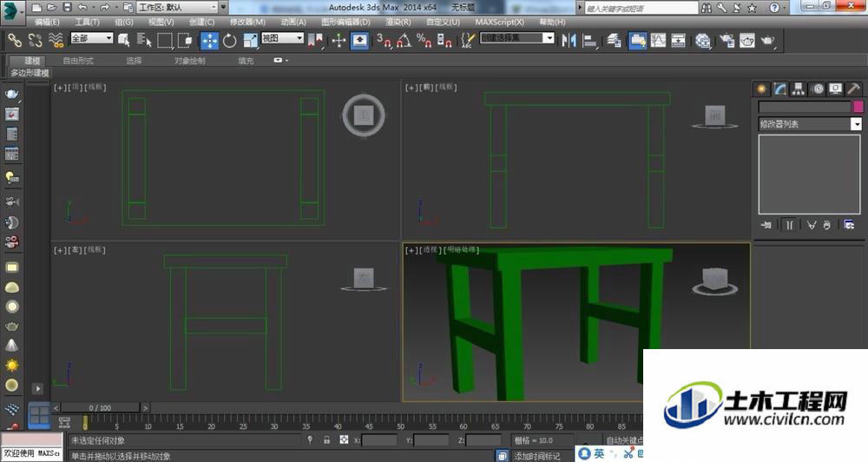Switch to the 对象绘制 ribbon tab

(190, 61)
